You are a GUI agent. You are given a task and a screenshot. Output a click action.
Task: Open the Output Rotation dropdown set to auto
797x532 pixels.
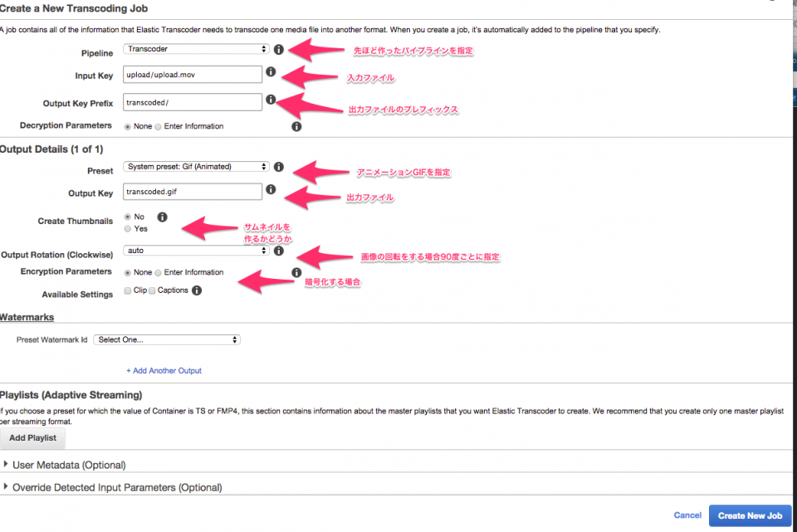(195, 250)
